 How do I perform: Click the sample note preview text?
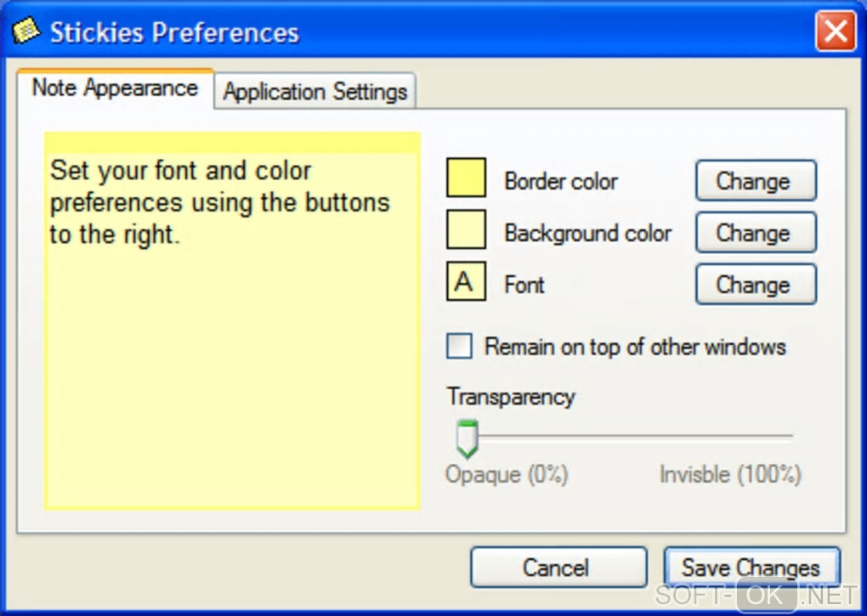tap(219, 202)
